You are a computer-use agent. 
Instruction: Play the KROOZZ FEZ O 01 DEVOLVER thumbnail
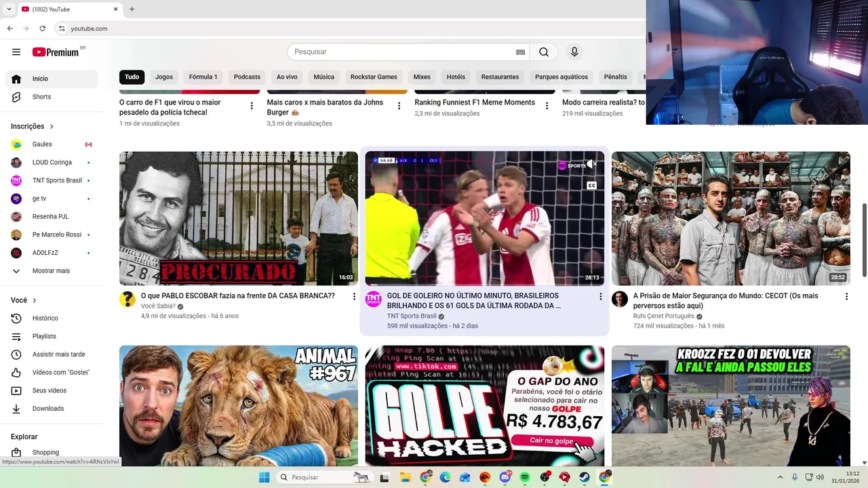coord(731,405)
